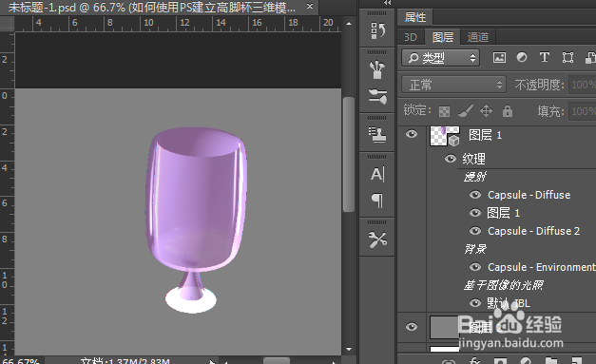Click the 填充 fill value field
This screenshot has width=596, height=364.
583,111
